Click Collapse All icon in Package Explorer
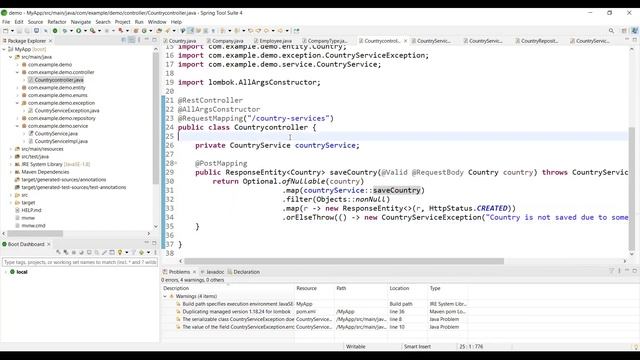640x360 pixels. pyautogui.click(x=124, y=40)
